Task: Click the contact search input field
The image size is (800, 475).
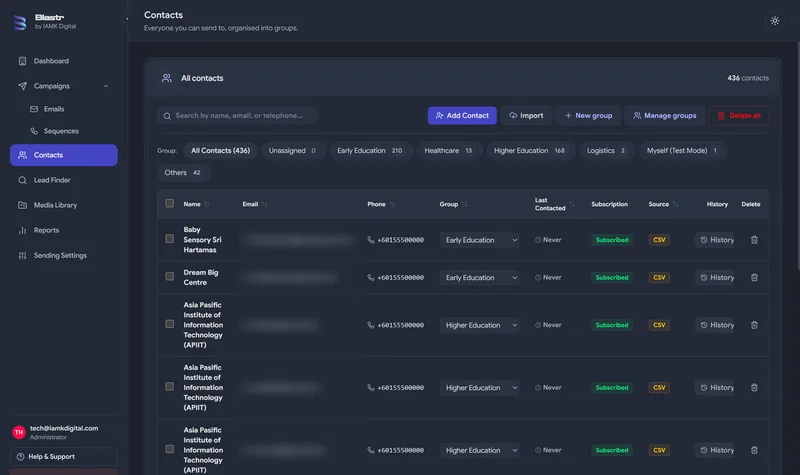Action: [237, 116]
